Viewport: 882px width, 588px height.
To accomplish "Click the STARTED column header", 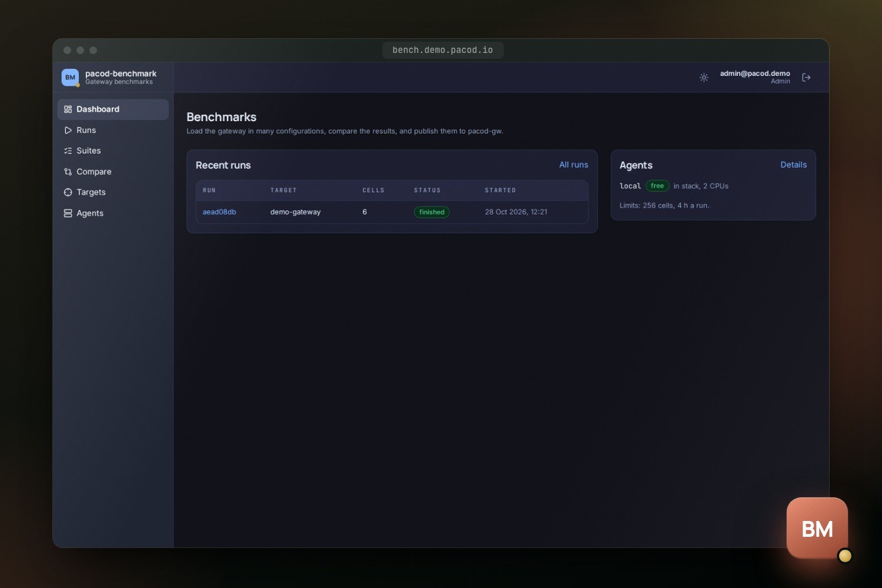I will point(500,191).
